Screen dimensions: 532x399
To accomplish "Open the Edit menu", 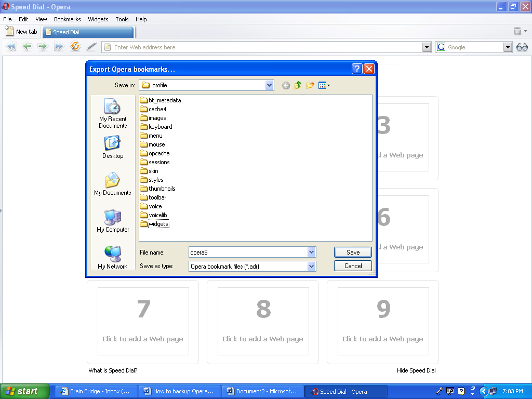I will pyautogui.click(x=23, y=19).
